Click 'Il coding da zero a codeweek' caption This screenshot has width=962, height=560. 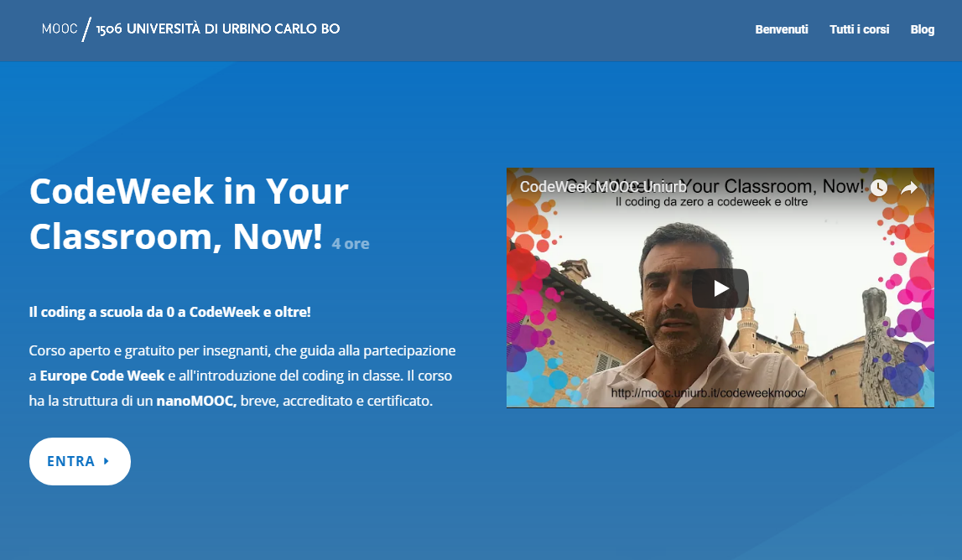(x=712, y=202)
